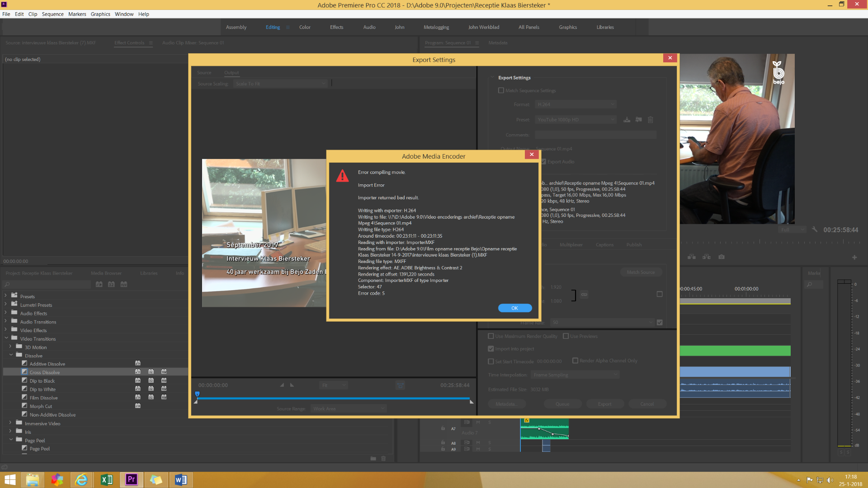
Task: Select the Cross Dissolve transition effect
Action: tap(44, 372)
